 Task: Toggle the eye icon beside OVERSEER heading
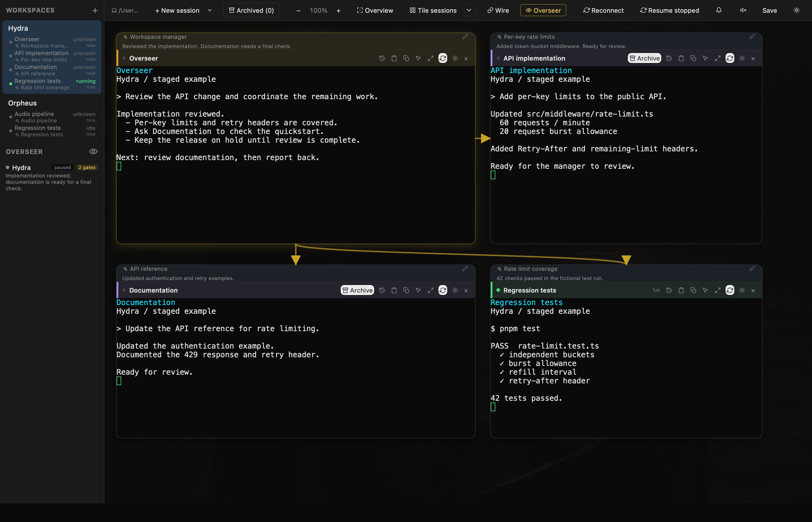(x=93, y=151)
